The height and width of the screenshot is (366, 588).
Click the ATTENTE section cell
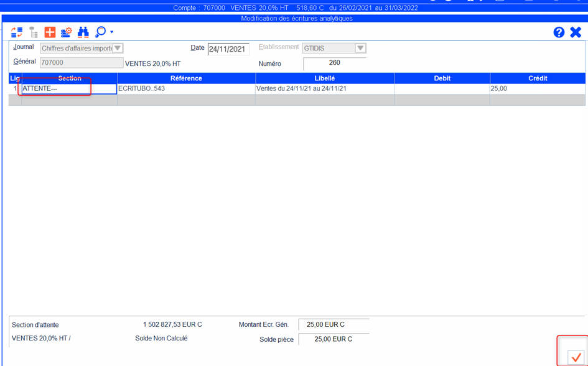tap(68, 89)
